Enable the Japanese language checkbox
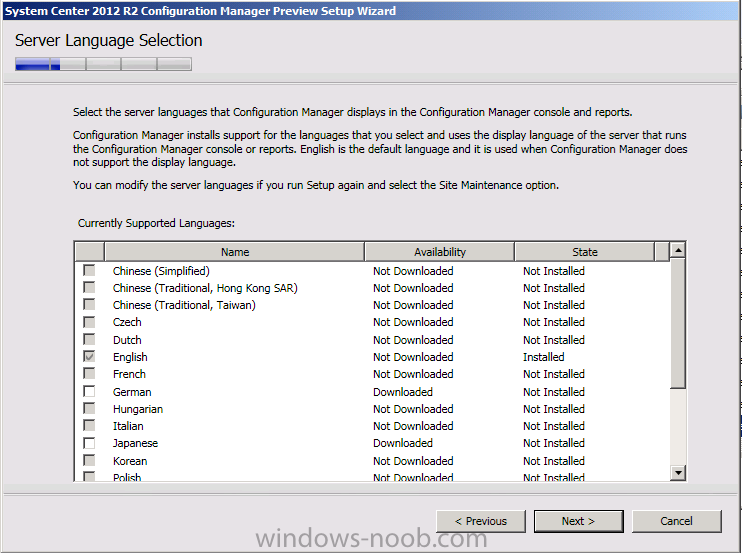This screenshot has width=742, height=553. pyautogui.click(x=89, y=443)
